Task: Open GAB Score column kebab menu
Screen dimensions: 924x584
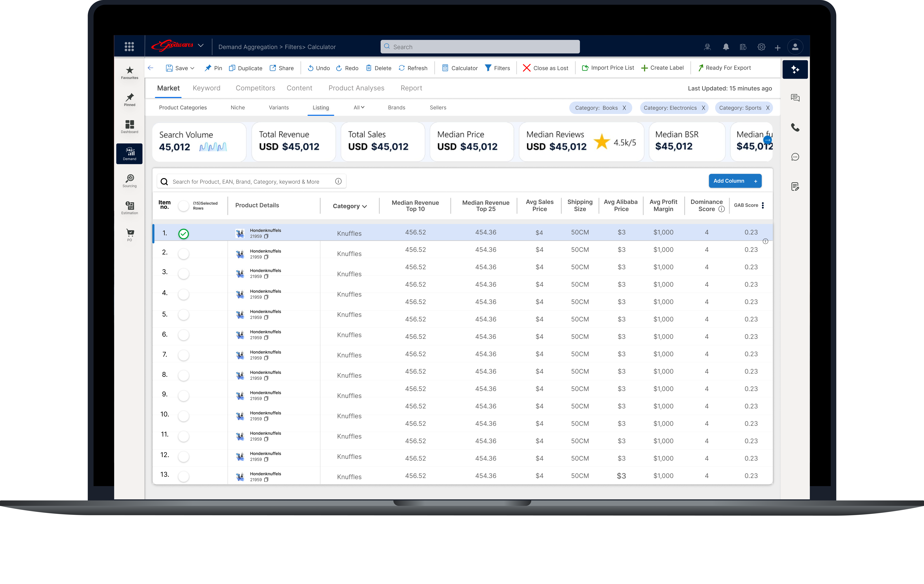Action: pyautogui.click(x=763, y=205)
